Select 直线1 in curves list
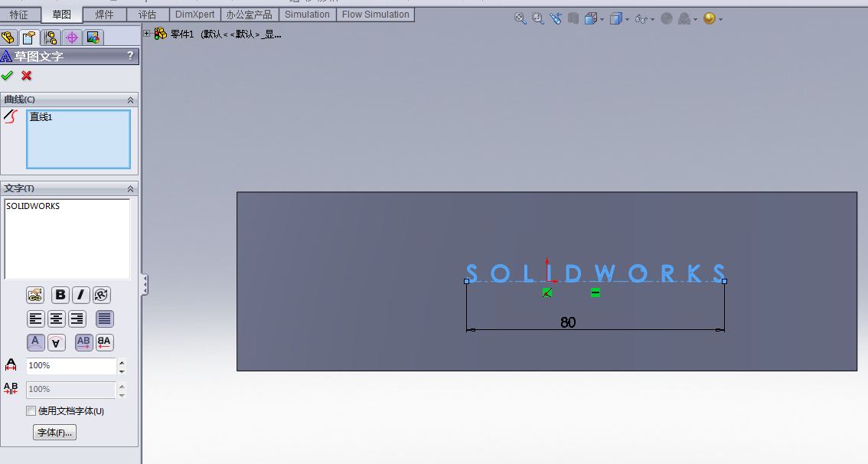Image resolution: width=868 pixels, height=464 pixels. point(41,117)
